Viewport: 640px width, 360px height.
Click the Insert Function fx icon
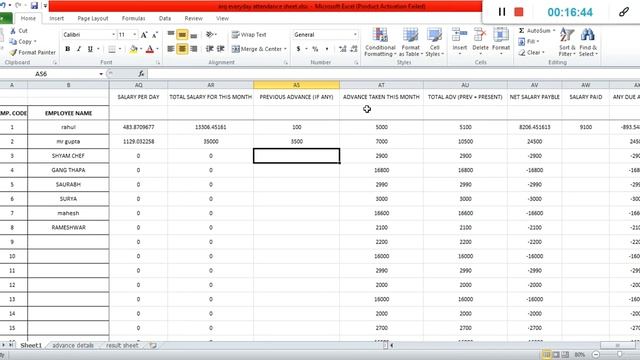(x=141, y=74)
